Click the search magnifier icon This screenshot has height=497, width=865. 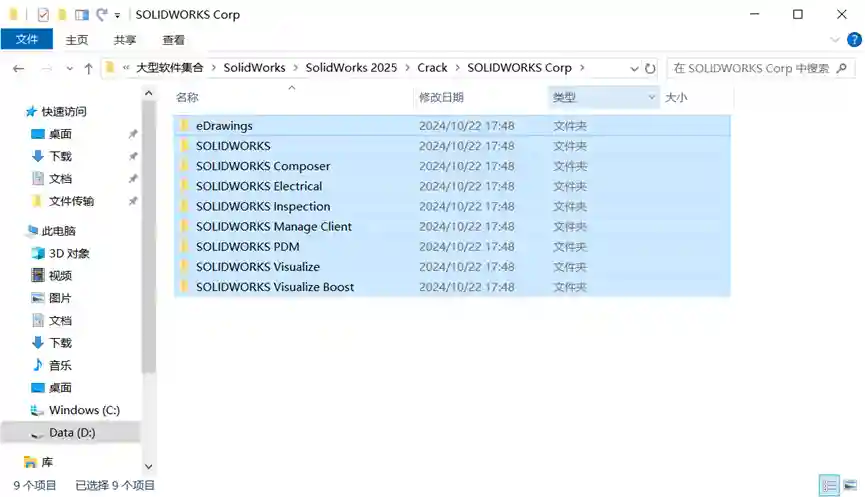pyautogui.click(x=842, y=68)
